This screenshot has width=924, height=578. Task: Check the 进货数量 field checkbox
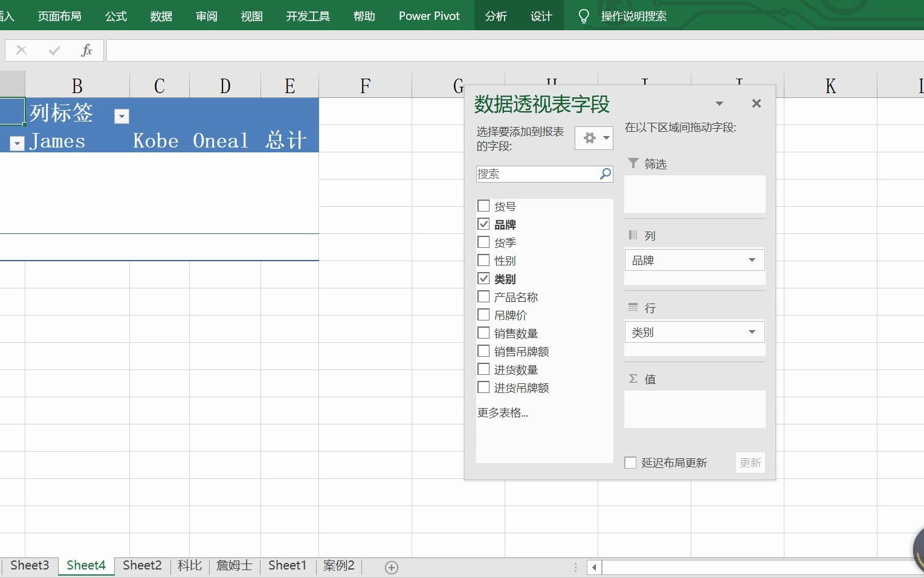tap(483, 369)
